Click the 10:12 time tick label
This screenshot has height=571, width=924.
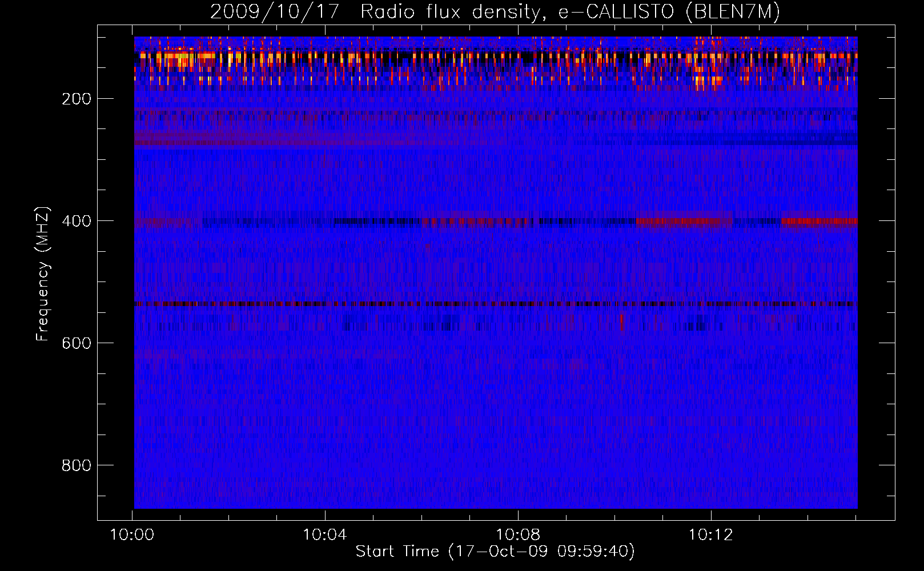(x=710, y=535)
